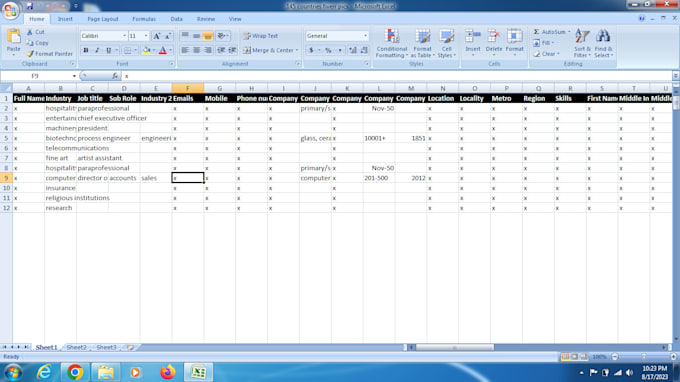
Task: Click the Increase Indent icon
Action: (232, 50)
